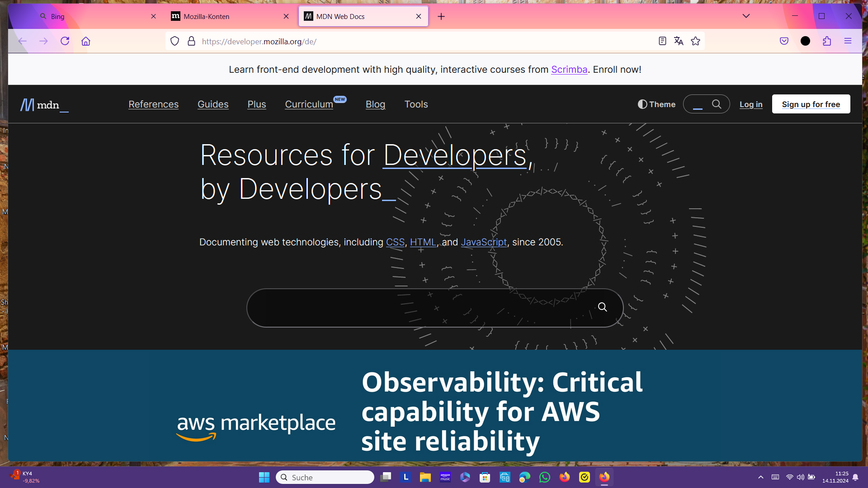This screenshot has width=868, height=488.
Task: Click the large MDN search field
Action: (x=420, y=308)
